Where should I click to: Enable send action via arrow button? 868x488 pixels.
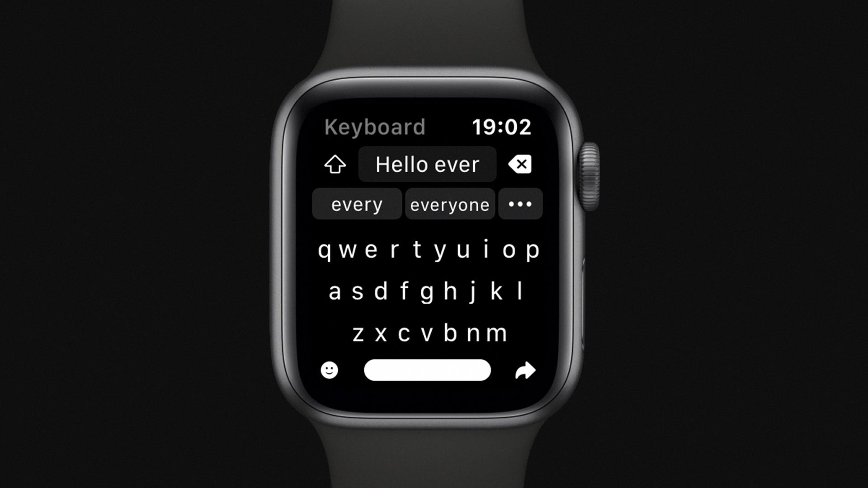click(x=524, y=370)
